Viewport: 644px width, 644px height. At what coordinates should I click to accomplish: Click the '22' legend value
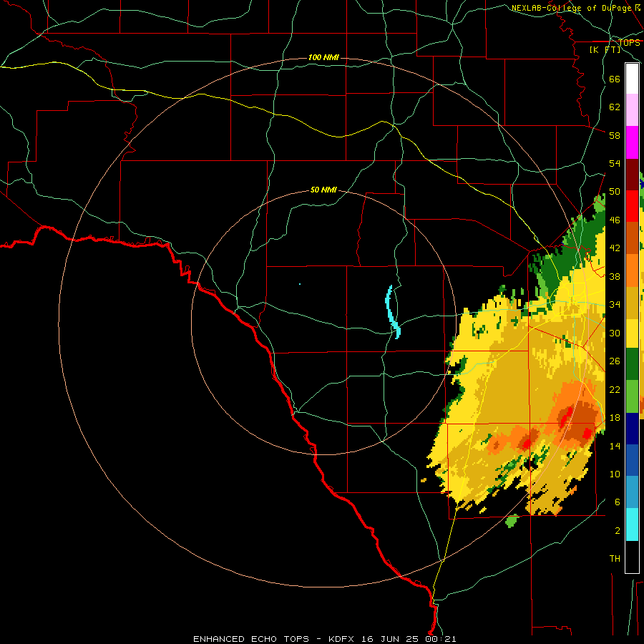(615, 389)
